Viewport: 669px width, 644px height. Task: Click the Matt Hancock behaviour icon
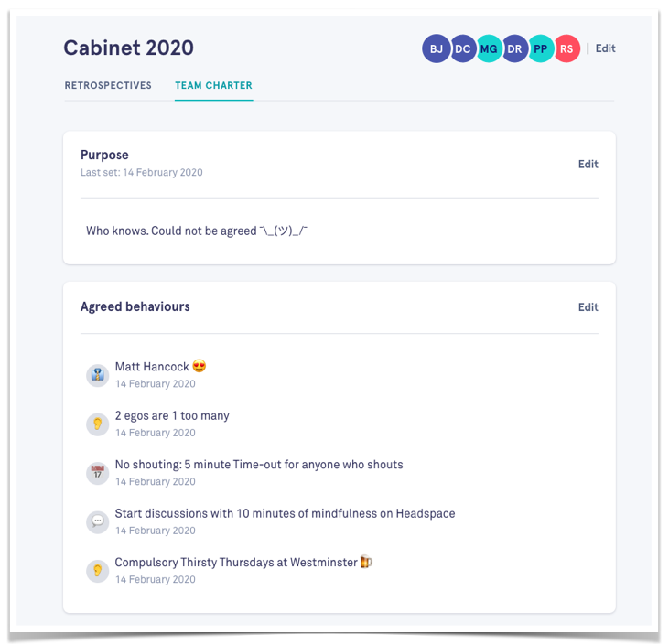point(98,375)
